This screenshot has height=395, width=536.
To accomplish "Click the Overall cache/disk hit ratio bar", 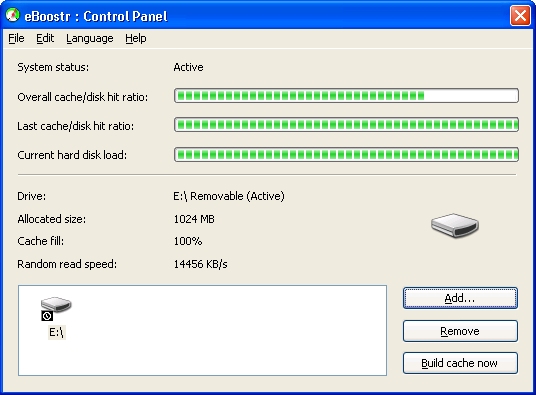I will pyautogui.click(x=346, y=96).
